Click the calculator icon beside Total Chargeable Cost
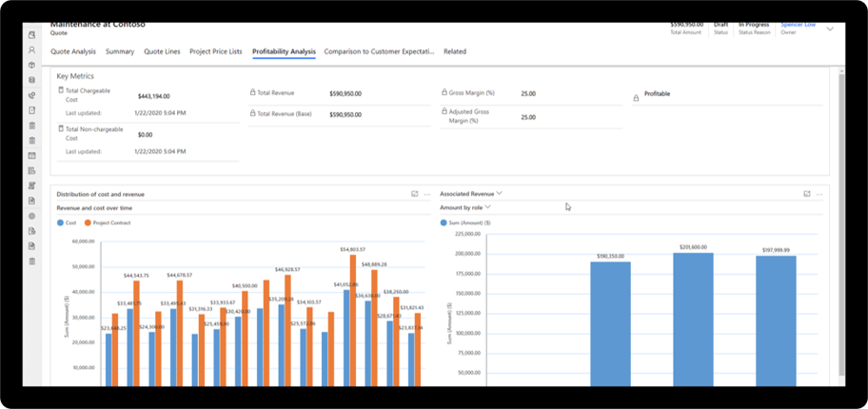Screen dimensions: 868x409 point(61,89)
